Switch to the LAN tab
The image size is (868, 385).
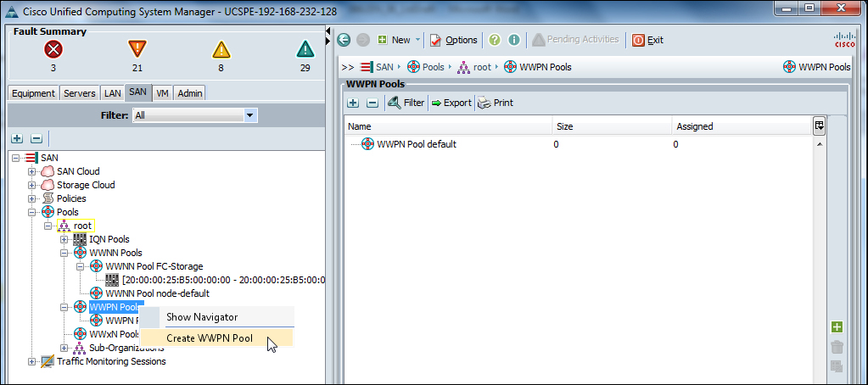[x=112, y=93]
